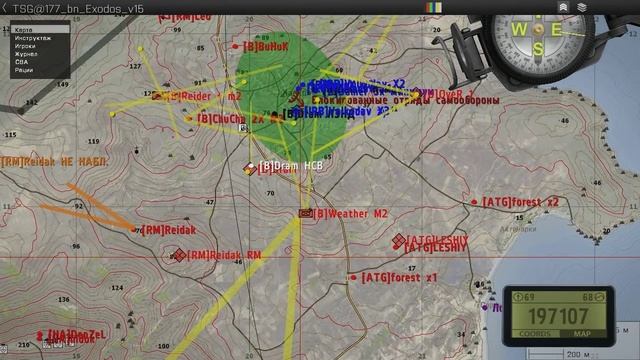Select the [RM]Reidak orange dot marker
Image resolution: width=640 pixels, height=360 pixels.
[134, 230]
